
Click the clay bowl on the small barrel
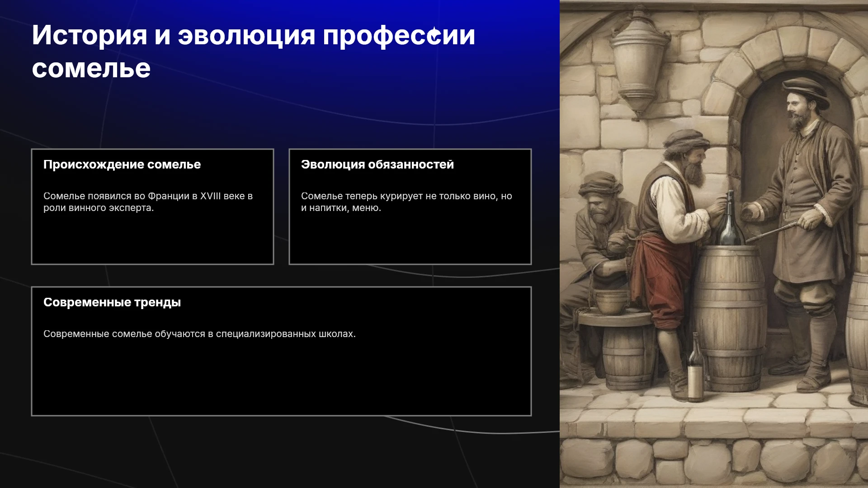[611, 302]
